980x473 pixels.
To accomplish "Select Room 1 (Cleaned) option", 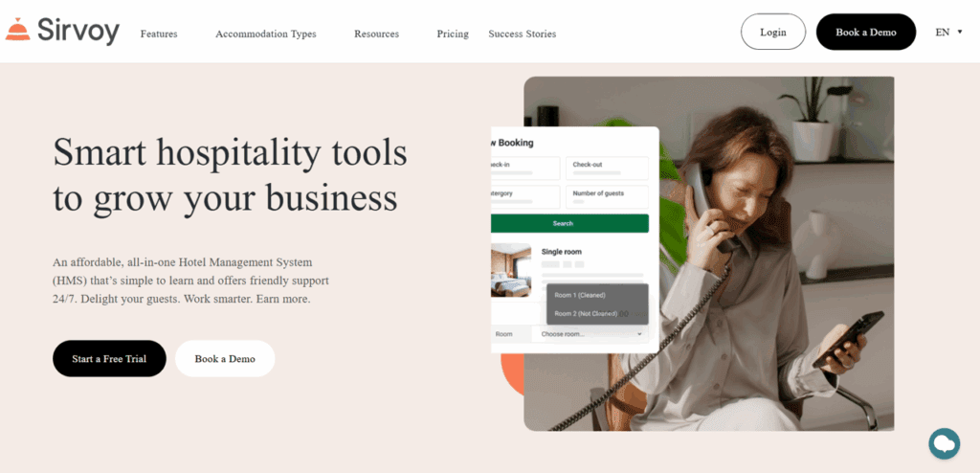I will 580,295.
